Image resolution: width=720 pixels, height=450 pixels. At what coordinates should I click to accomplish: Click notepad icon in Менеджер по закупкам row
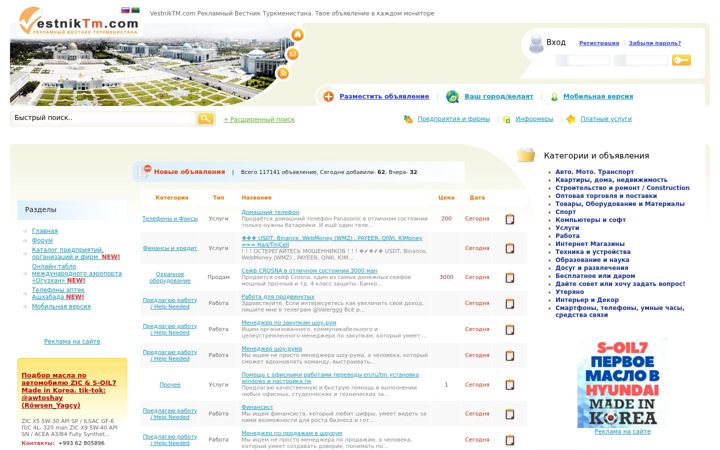pos(510,330)
